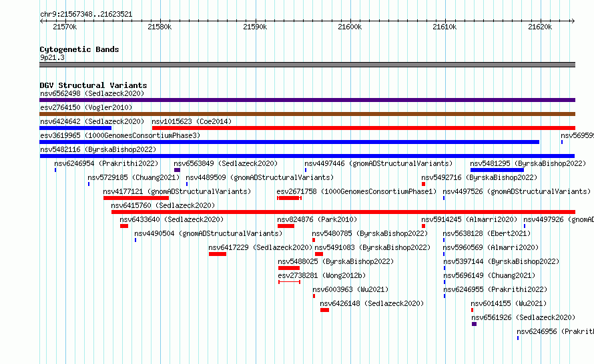Click nsv5696149 (Chuang2021) label
Screen dimensions: 594x364
tap(489, 275)
